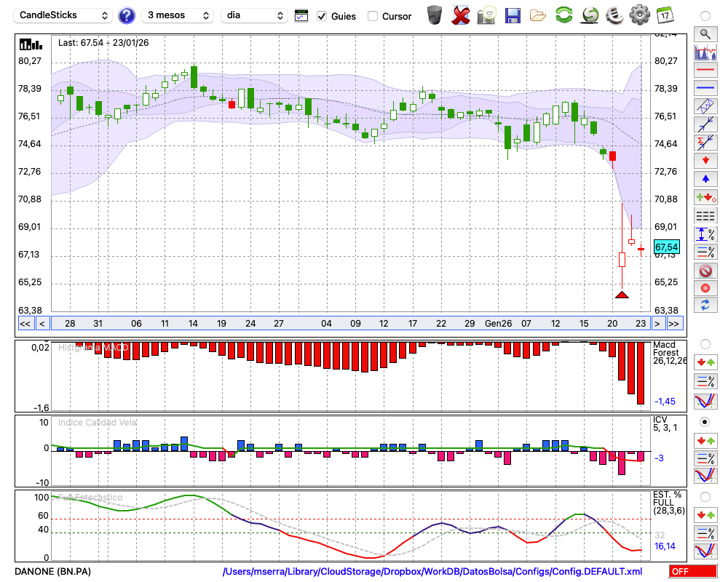Select the radio button beside Macd Forest panel
The width and height of the screenshot is (728, 582).
[705, 343]
